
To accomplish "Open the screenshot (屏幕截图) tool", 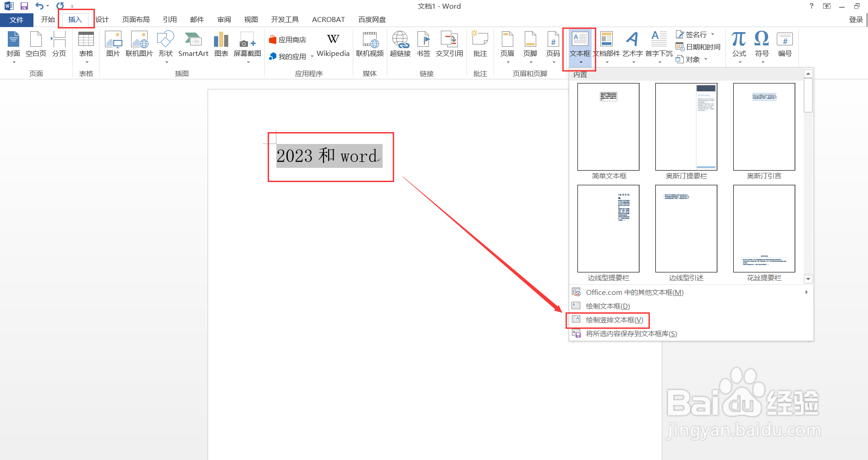I will click(x=247, y=46).
